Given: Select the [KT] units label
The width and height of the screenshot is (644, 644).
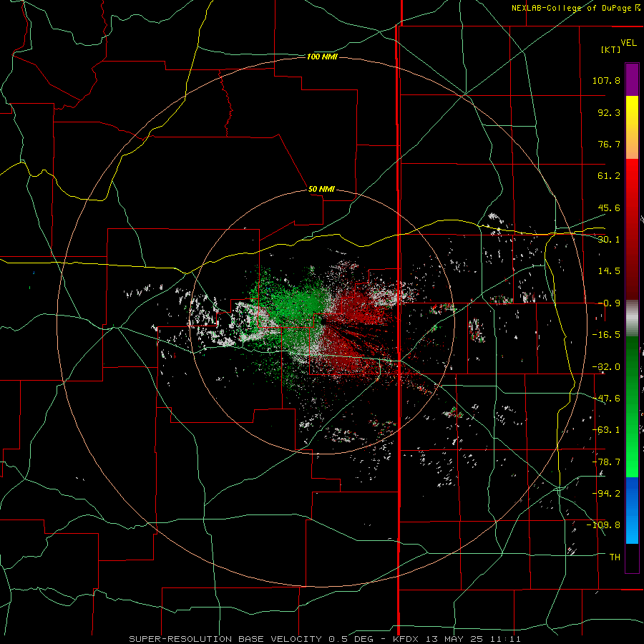Looking at the screenshot, I should [x=611, y=49].
